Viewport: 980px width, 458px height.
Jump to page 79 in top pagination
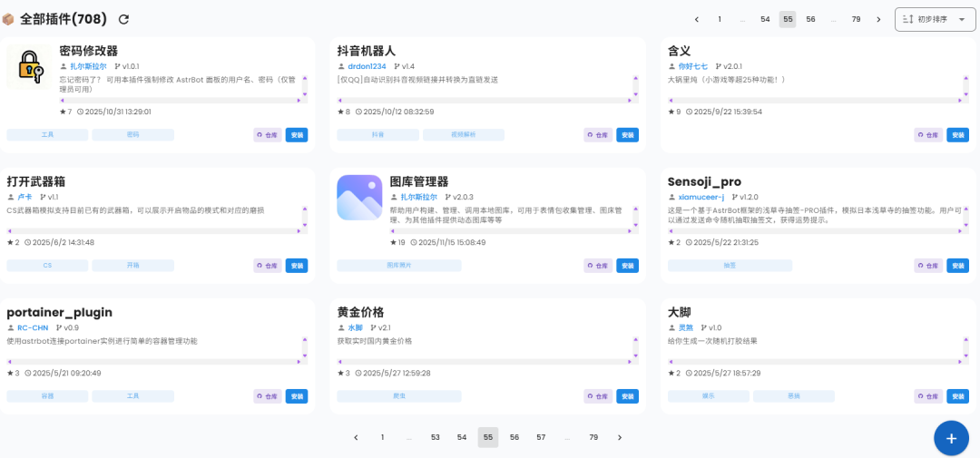(x=857, y=19)
